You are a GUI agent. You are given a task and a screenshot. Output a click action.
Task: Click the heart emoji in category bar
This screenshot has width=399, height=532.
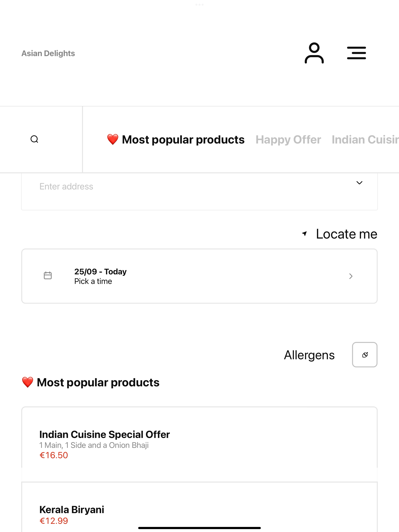[x=113, y=139]
